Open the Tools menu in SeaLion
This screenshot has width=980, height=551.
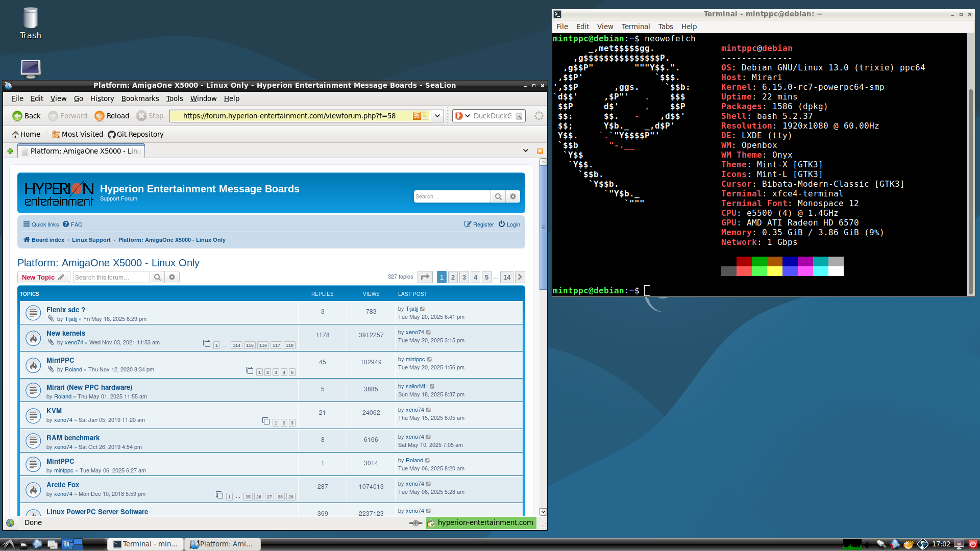point(175,98)
